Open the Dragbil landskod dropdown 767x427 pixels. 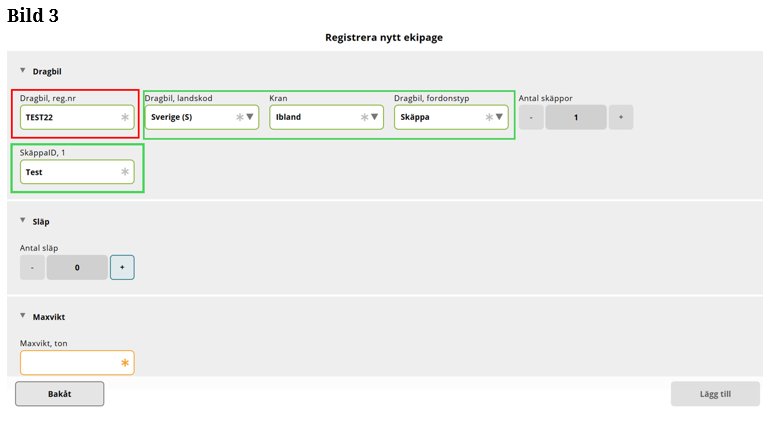coord(202,117)
